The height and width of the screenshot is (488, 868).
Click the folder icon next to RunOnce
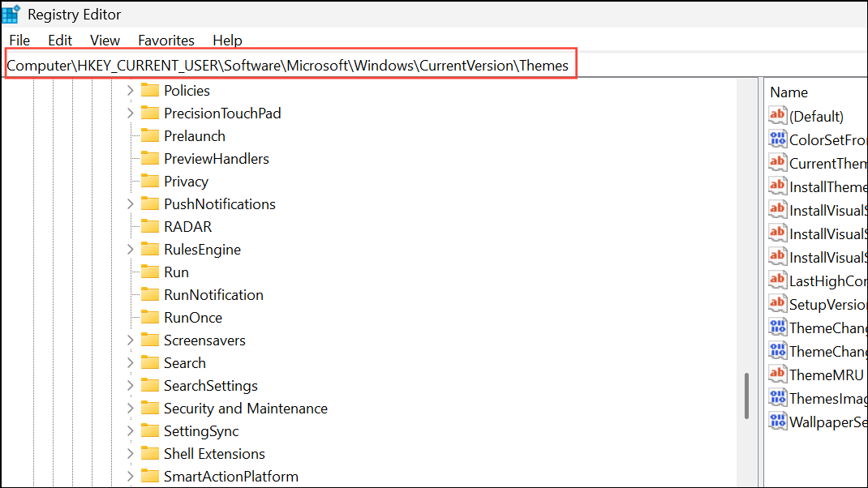(149, 318)
